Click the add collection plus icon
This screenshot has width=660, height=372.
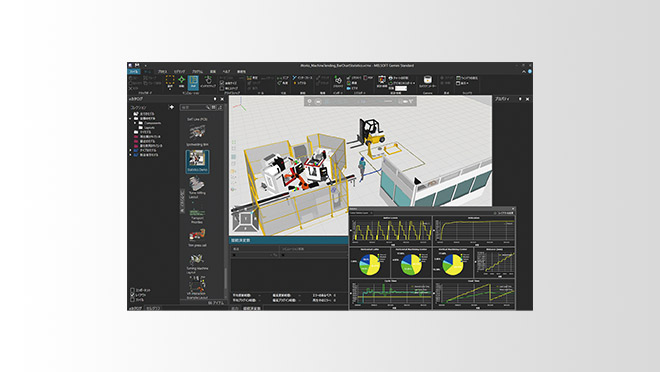click(x=171, y=107)
